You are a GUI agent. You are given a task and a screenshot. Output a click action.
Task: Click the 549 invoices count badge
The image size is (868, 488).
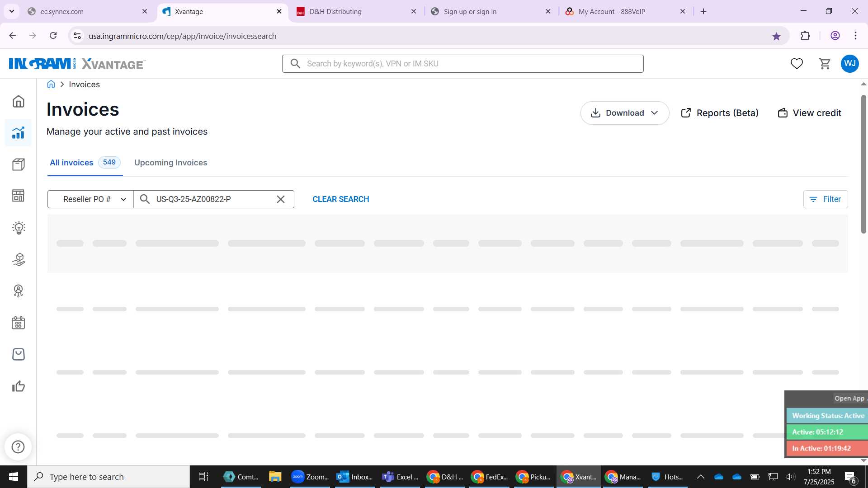[x=109, y=162]
